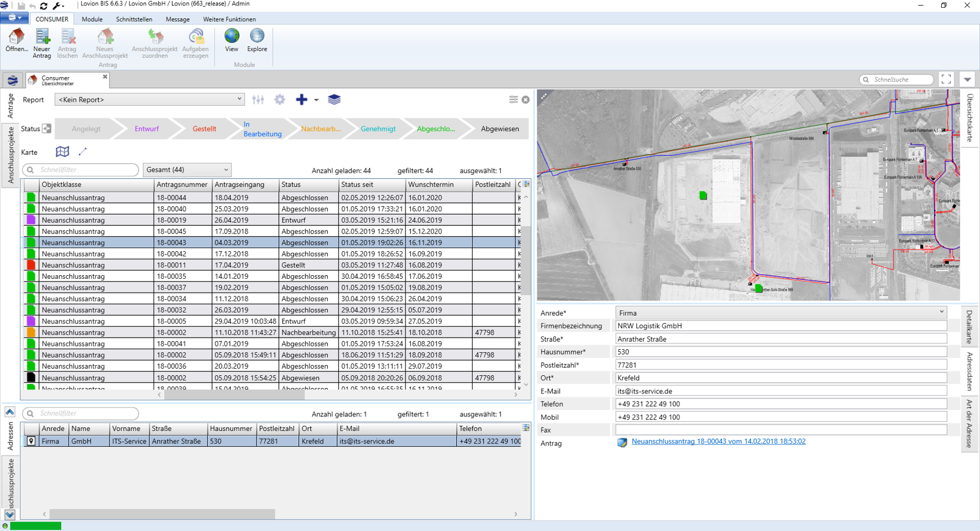Close the Consumer Übersichtsreiter tab

[x=105, y=77]
